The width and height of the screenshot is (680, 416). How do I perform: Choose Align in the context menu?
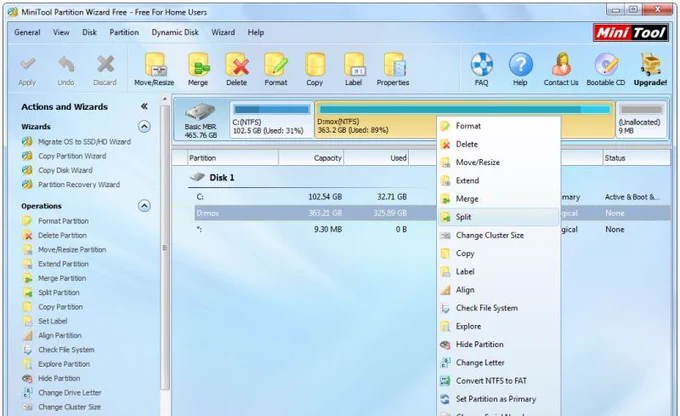coord(498,290)
